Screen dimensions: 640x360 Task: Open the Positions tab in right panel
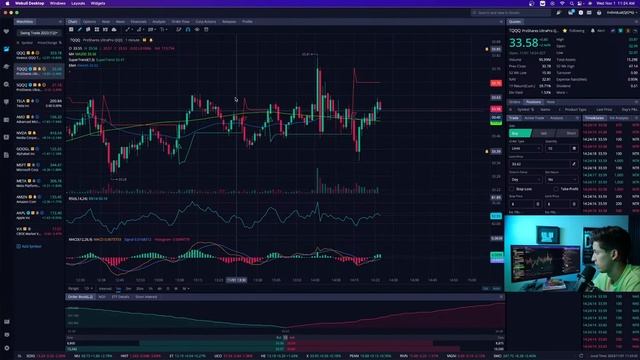coord(533,102)
